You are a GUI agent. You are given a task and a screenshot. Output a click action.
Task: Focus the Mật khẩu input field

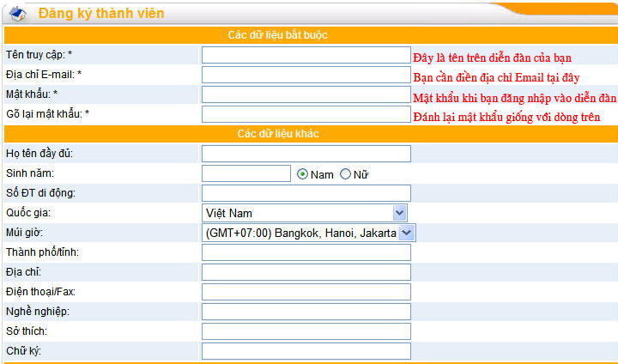coord(306,94)
